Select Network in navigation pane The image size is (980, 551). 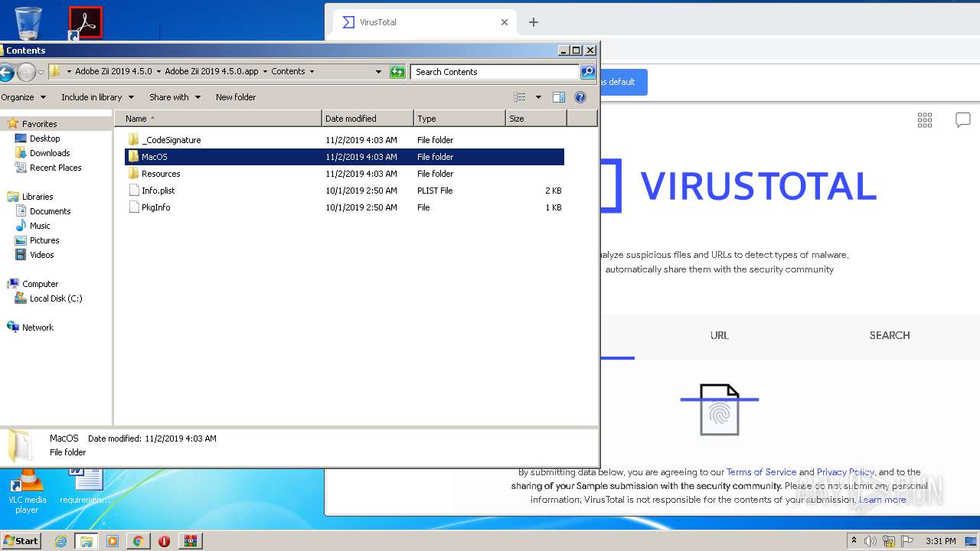(x=38, y=328)
